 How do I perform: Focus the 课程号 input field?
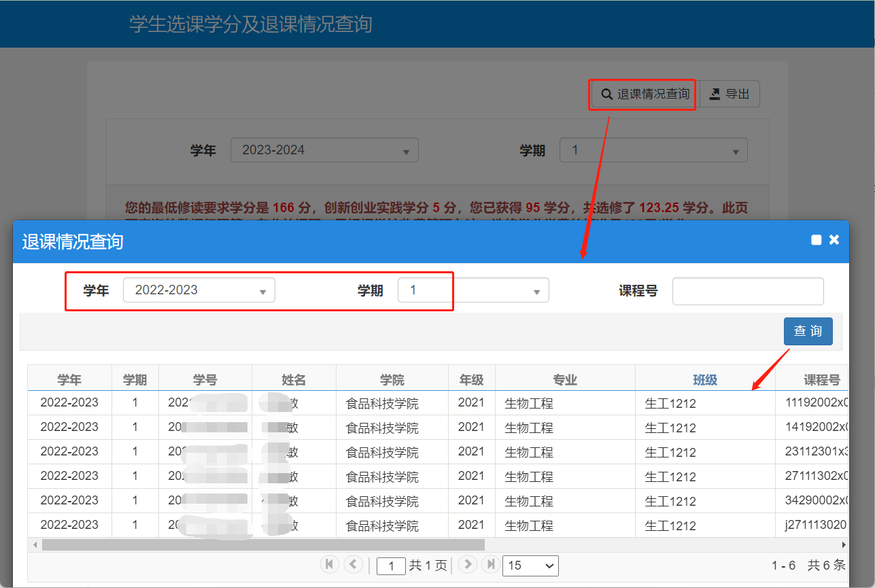pyautogui.click(x=748, y=291)
